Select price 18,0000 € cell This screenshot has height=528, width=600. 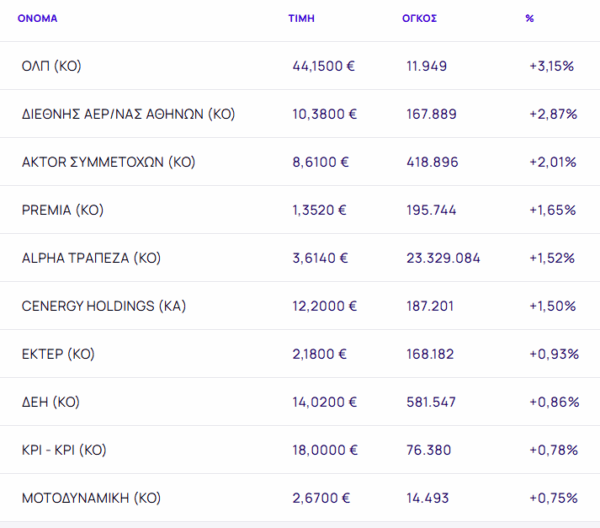(325, 450)
